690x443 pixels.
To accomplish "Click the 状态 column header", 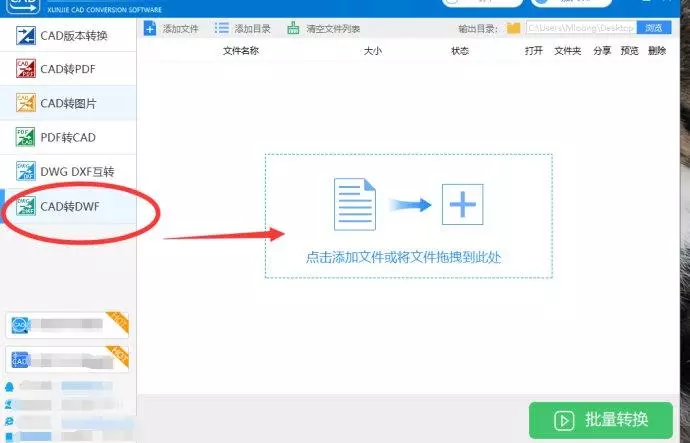I will pyautogui.click(x=460, y=51).
